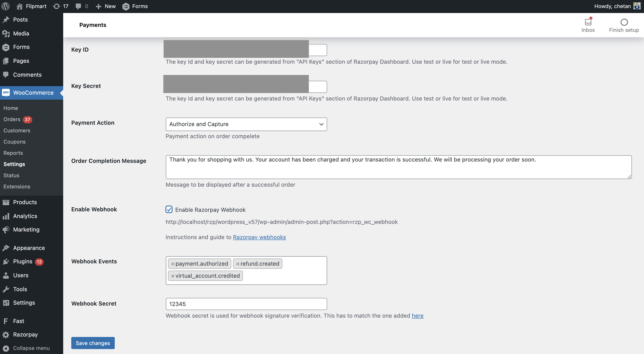This screenshot has width=644, height=354.
Task: Open Razorpay gear icon
Action: pos(6,334)
